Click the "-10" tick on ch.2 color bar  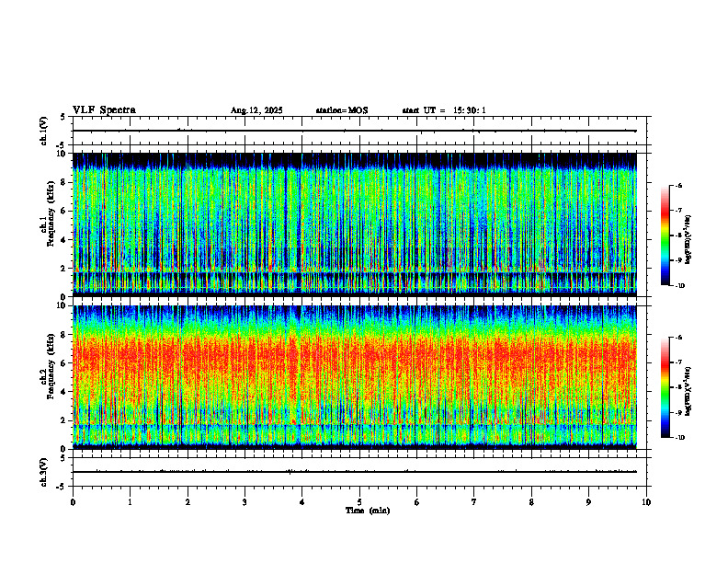[679, 438]
